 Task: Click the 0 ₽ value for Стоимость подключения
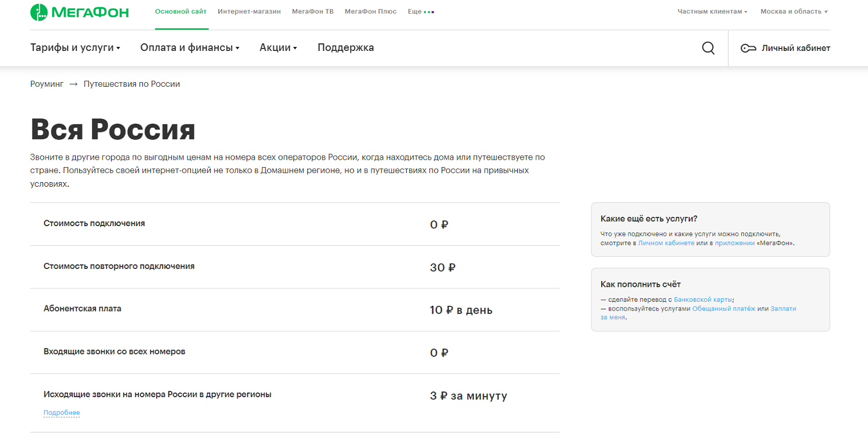(439, 225)
